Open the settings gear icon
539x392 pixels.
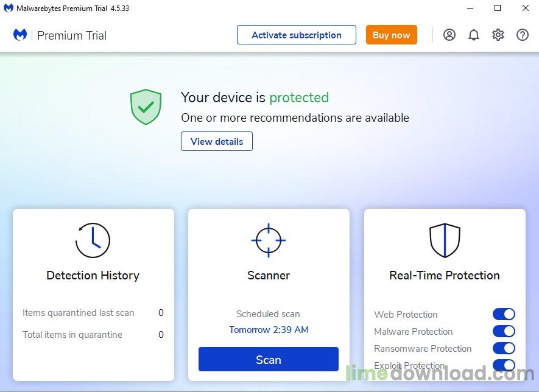498,35
